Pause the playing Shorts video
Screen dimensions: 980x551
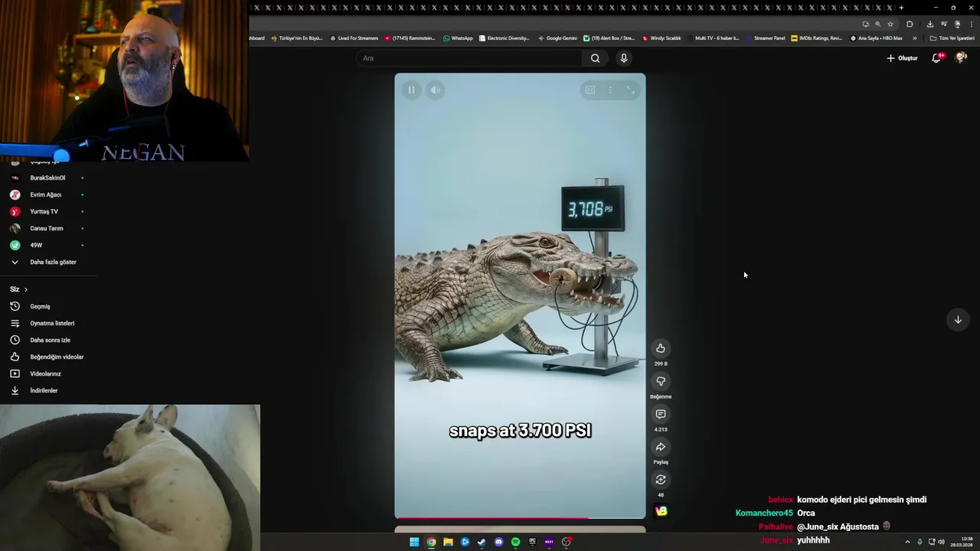[411, 90]
